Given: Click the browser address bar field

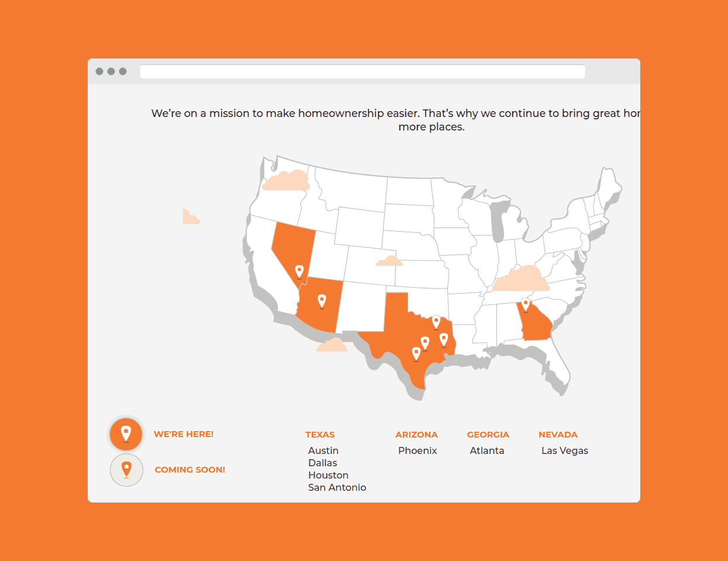Looking at the screenshot, I should tap(363, 71).
